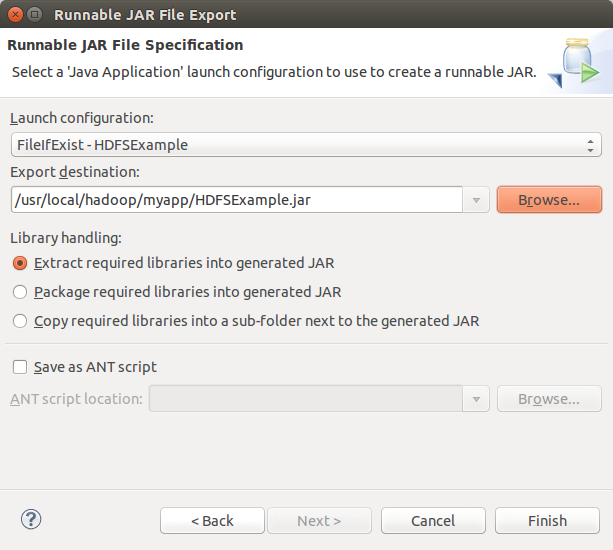Click the runnable JAR wizard icon
The width and height of the screenshot is (613, 550).
[x=574, y=62]
